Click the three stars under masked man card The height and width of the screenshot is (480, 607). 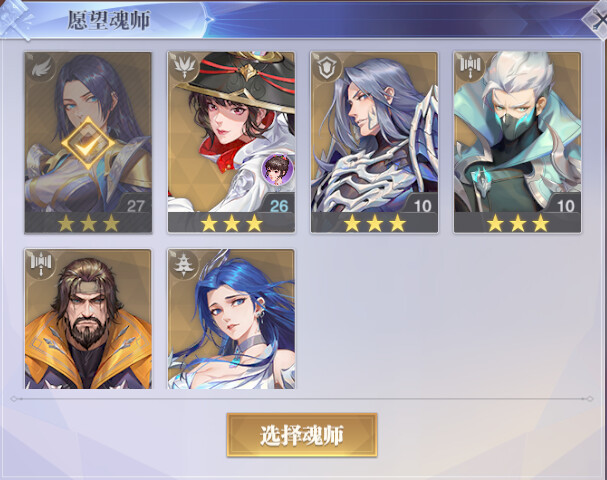(x=518, y=223)
